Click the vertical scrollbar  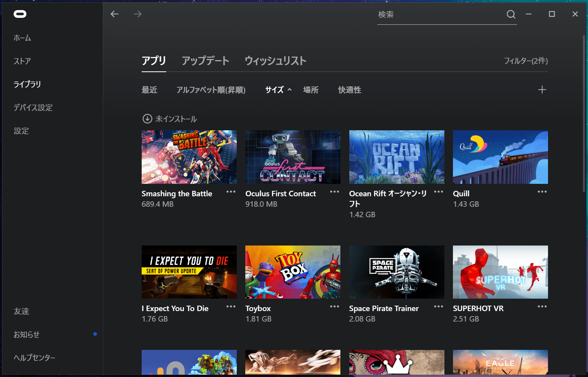coord(584,113)
